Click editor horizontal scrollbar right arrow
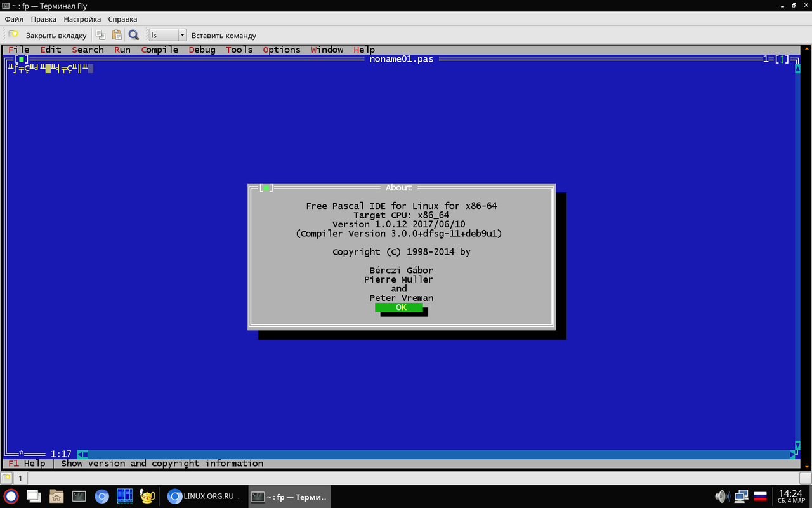The image size is (812, 508). [x=792, y=454]
